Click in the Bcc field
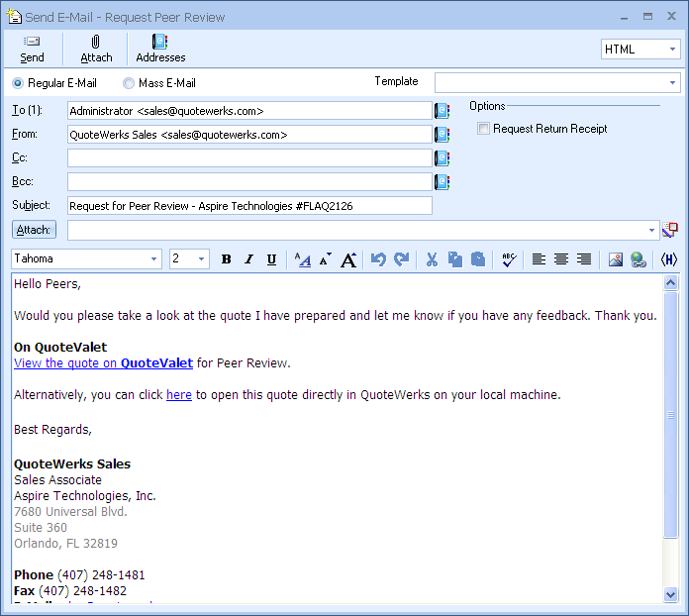The image size is (689, 616). 249,182
